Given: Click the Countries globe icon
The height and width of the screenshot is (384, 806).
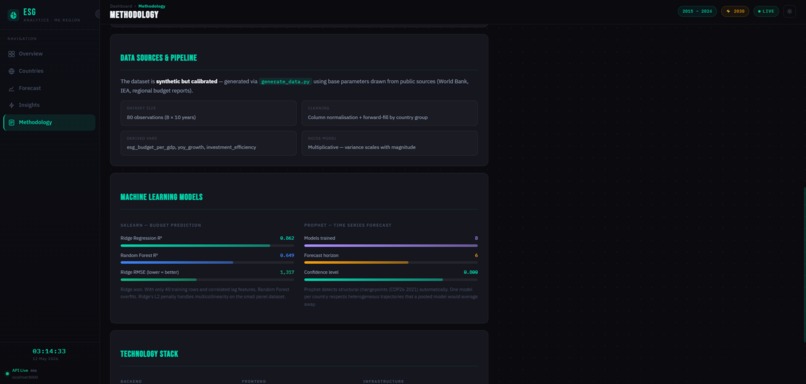Looking at the screenshot, I should point(11,71).
